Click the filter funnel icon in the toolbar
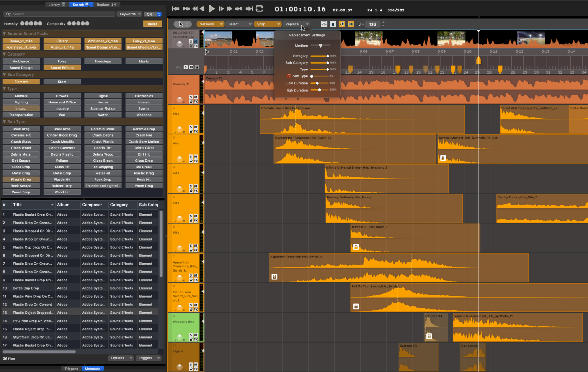 (x=323, y=24)
